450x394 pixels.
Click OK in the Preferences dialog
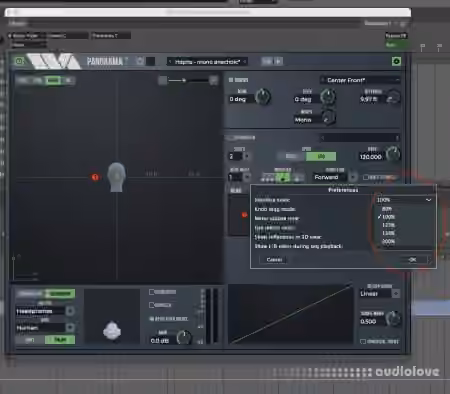point(412,260)
